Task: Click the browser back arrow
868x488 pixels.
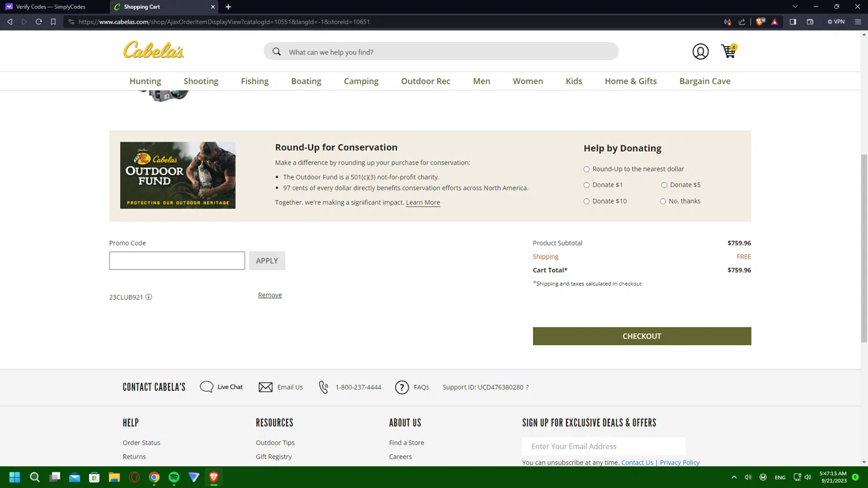Action: tap(10, 22)
